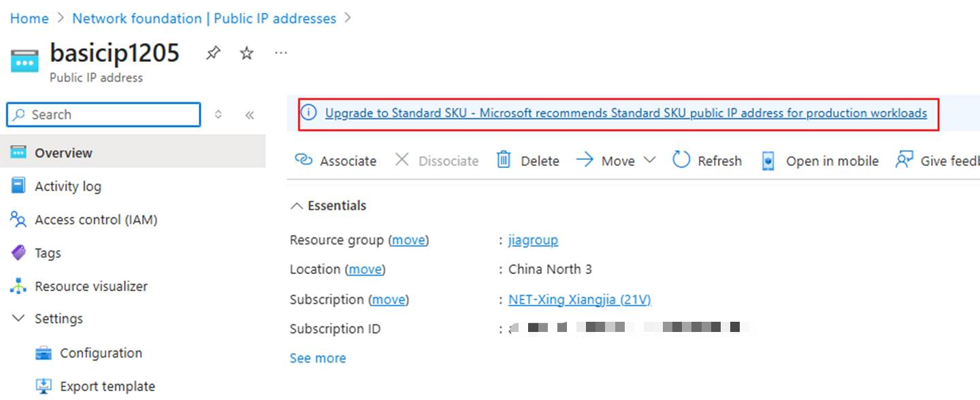This screenshot has width=980, height=400.
Task: Click the Give feedback icon
Action: [904, 160]
